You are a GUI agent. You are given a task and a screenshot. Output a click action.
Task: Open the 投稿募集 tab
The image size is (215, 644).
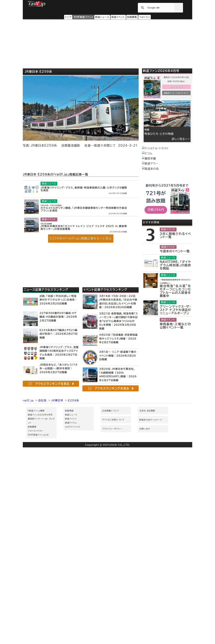[132, 17]
